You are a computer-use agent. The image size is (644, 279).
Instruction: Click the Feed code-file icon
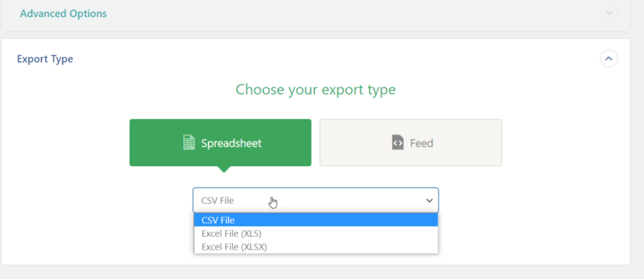(397, 143)
